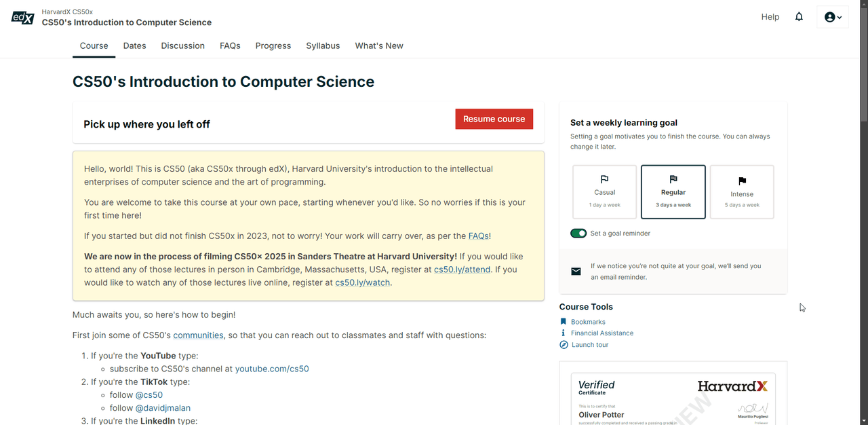
Task: Select the Casual 1 day a week goal
Action: pos(604,192)
